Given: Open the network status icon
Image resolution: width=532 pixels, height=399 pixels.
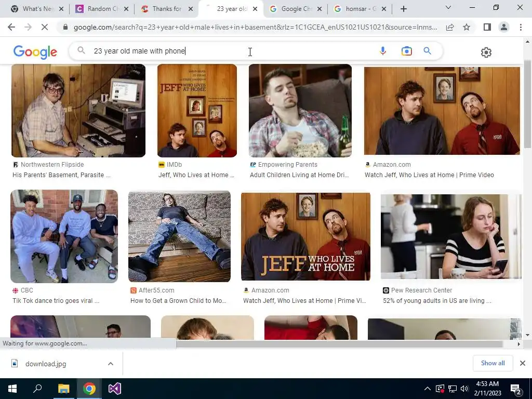Looking at the screenshot, I should [453, 389].
